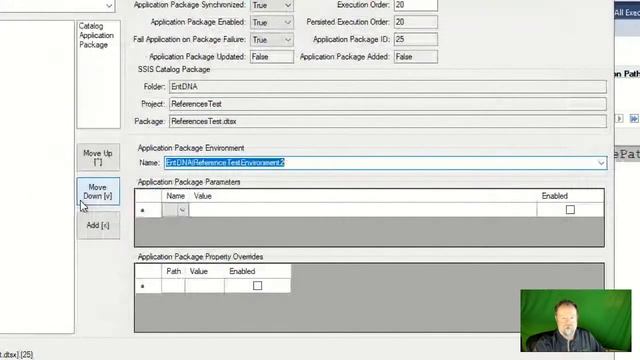Toggle Enabled checkbox in Property Overrides grid
The height and width of the screenshot is (360, 640).
[258, 285]
